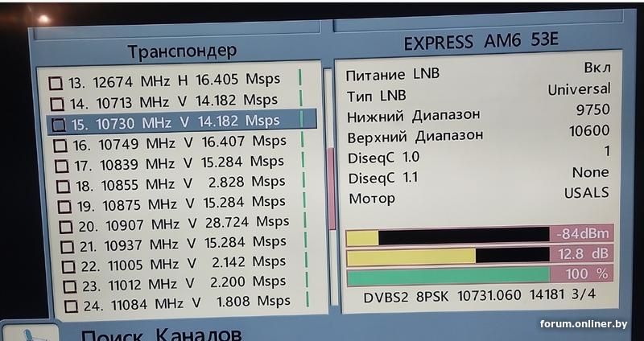The width and height of the screenshot is (644, 341).
Task: Tick checkbox for transponder 14. 10713 MHz
Action: tap(56, 104)
